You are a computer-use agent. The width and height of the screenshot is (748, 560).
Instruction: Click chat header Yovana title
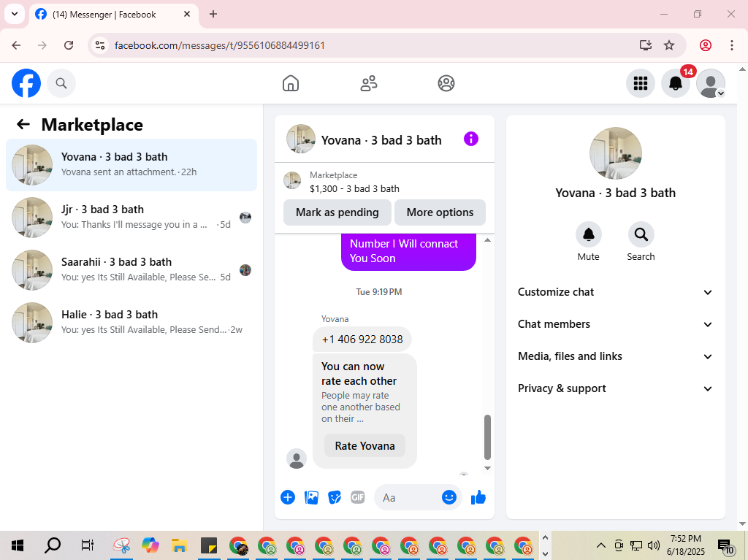(381, 139)
